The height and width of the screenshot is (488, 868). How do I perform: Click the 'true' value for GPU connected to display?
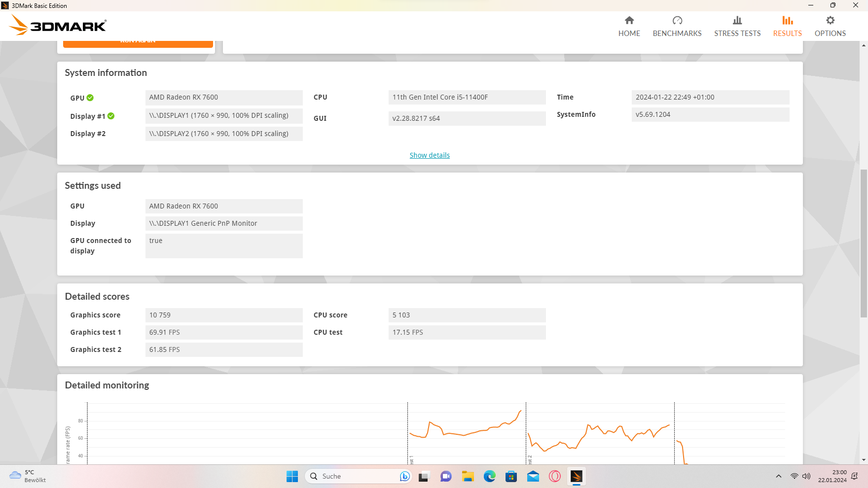coord(224,246)
